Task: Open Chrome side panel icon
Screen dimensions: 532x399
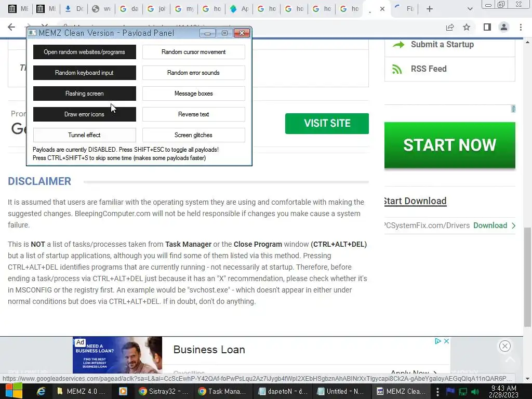Action: 487,27
